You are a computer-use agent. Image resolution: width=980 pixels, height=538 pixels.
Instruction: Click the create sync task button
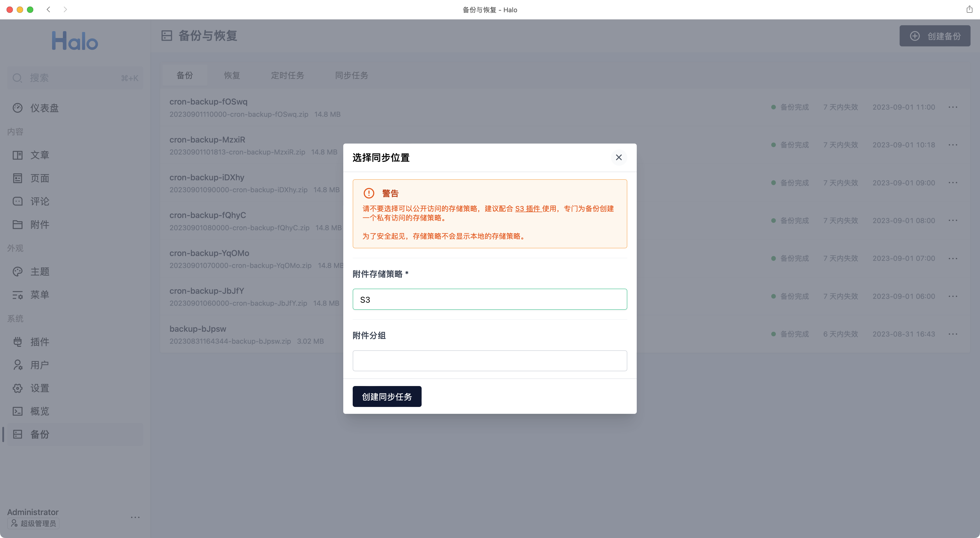[387, 396]
